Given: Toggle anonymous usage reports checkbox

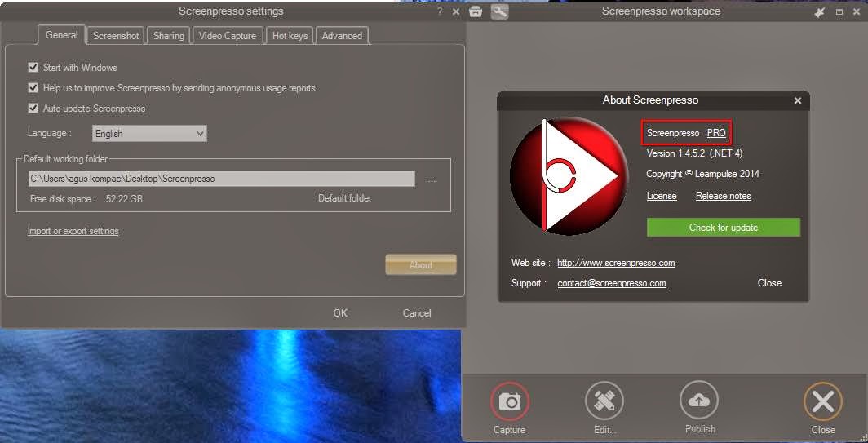Looking at the screenshot, I should (x=33, y=88).
